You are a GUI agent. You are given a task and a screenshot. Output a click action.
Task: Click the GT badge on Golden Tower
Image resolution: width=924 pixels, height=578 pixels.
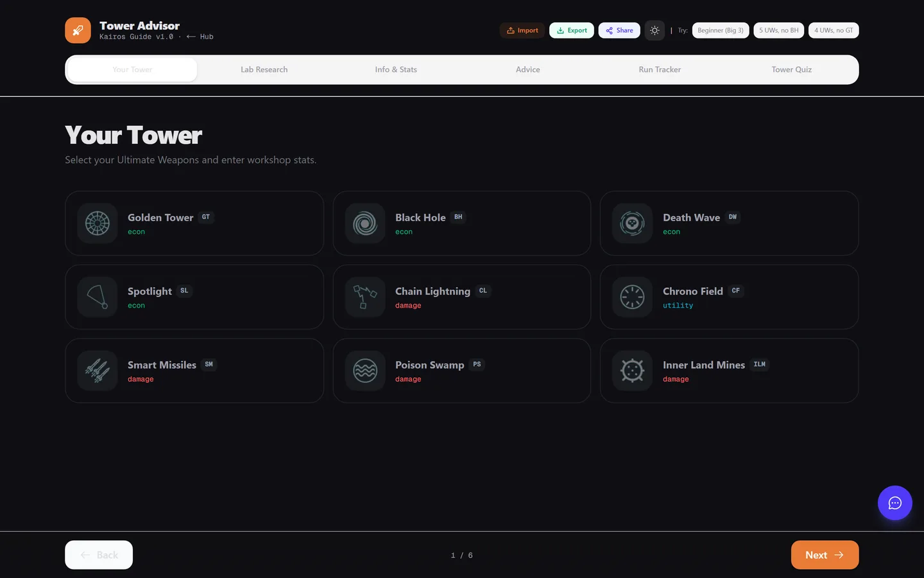click(206, 217)
